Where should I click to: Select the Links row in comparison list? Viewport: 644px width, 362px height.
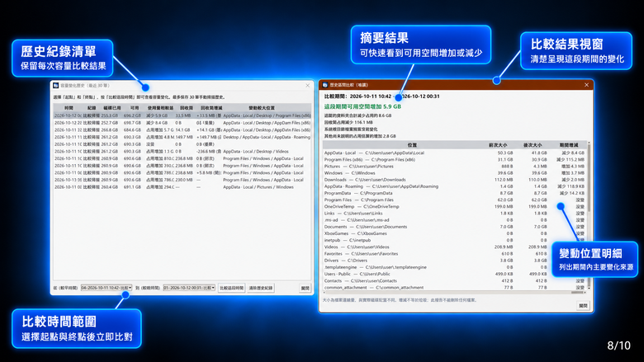click(455, 214)
